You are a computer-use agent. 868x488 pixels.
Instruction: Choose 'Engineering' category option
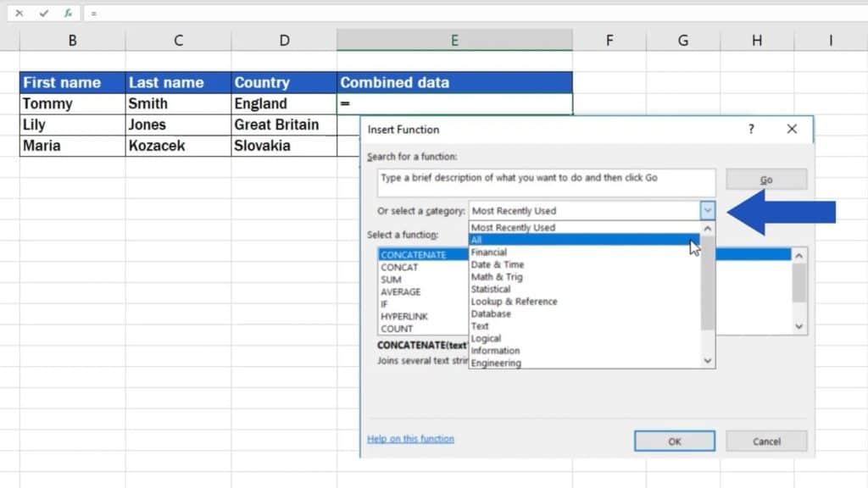click(584, 363)
